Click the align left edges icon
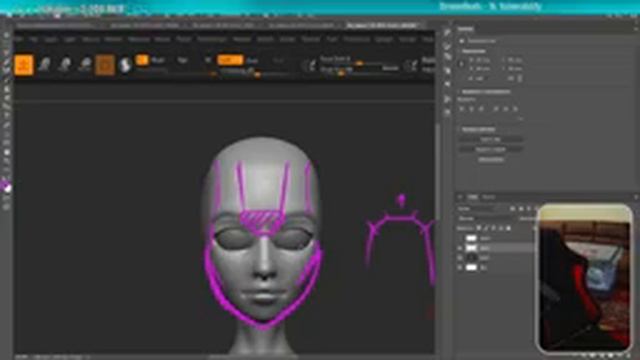The width and height of the screenshot is (640, 360). click(462, 109)
